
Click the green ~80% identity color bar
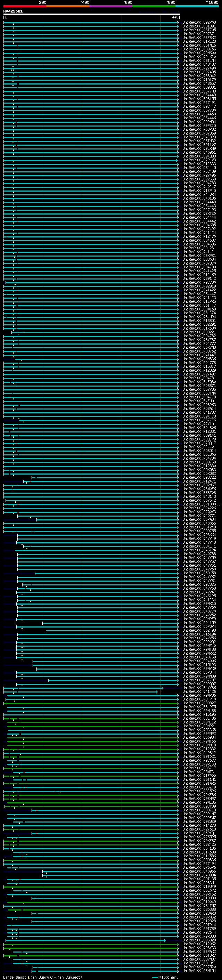(x=154, y=6)
